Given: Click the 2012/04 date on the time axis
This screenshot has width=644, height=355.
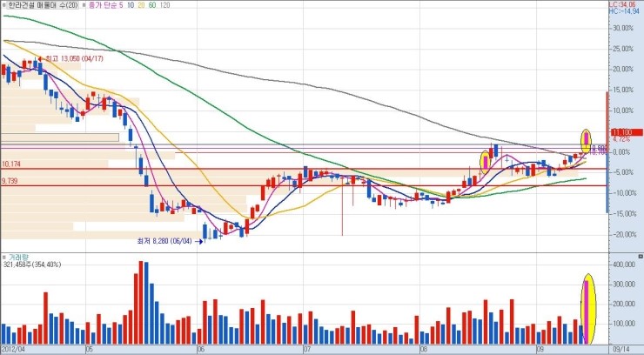Looking at the screenshot, I should (15, 349).
